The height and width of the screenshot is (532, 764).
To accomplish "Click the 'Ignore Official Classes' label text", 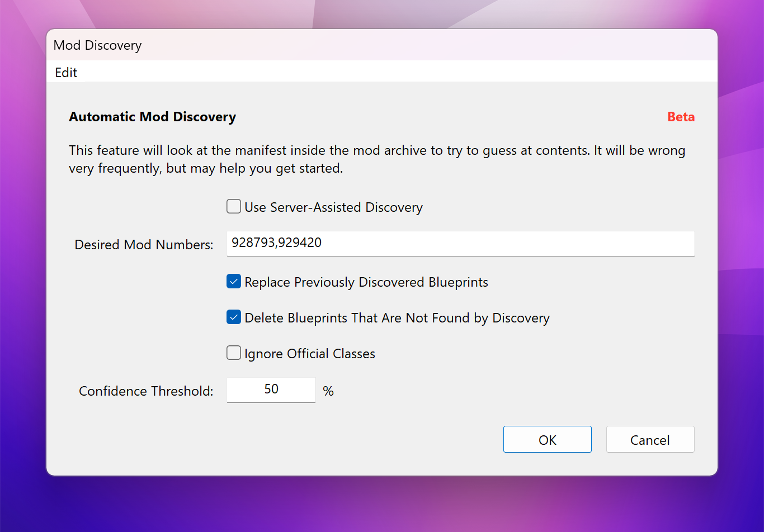I will pyautogui.click(x=310, y=354).
